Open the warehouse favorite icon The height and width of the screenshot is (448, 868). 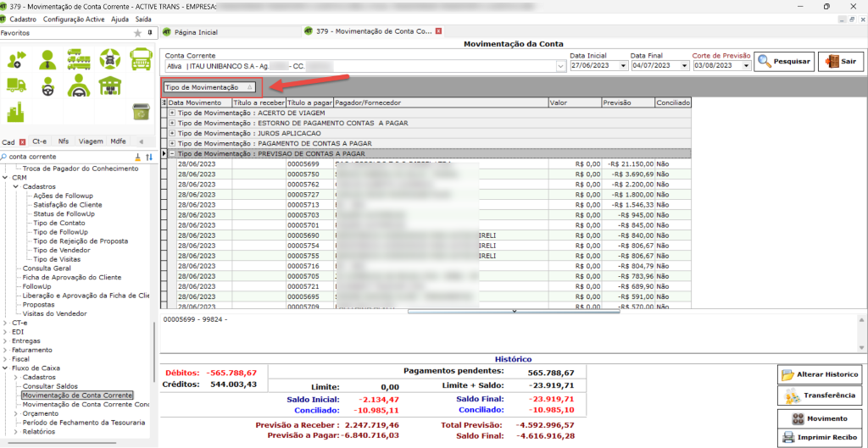109,86
